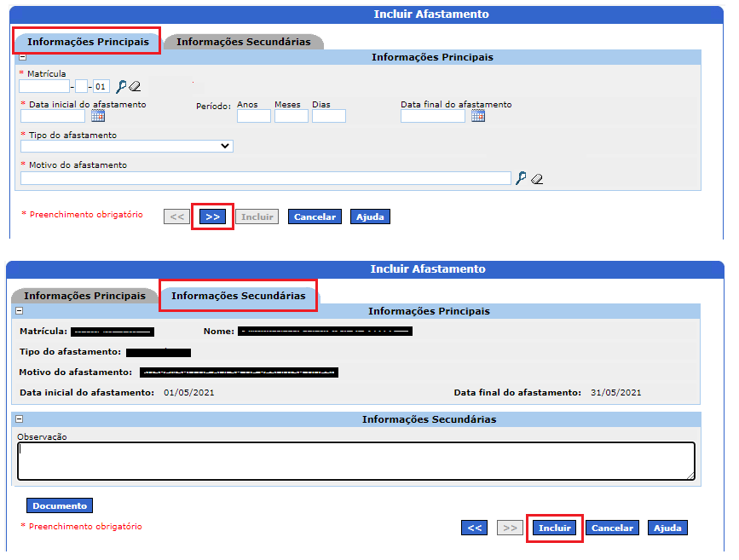Click the magnifier search icon beside Matrícula
739x560 pixels.
point(121,86)
